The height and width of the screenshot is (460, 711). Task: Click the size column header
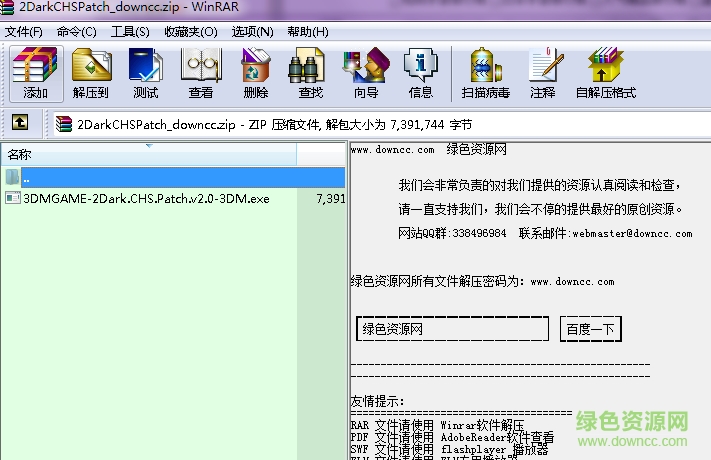click(321, 154)
